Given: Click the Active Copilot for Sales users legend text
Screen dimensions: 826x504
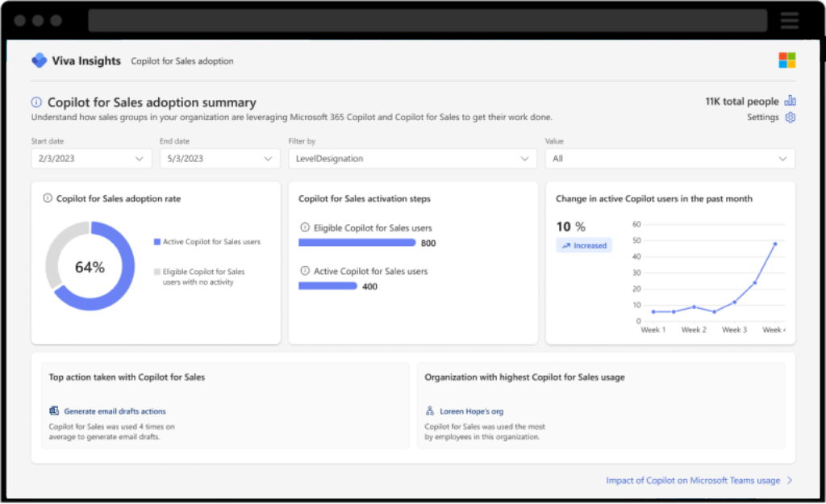Looking at the screenshot, I should pyautogui.click(x=211, y=242).
